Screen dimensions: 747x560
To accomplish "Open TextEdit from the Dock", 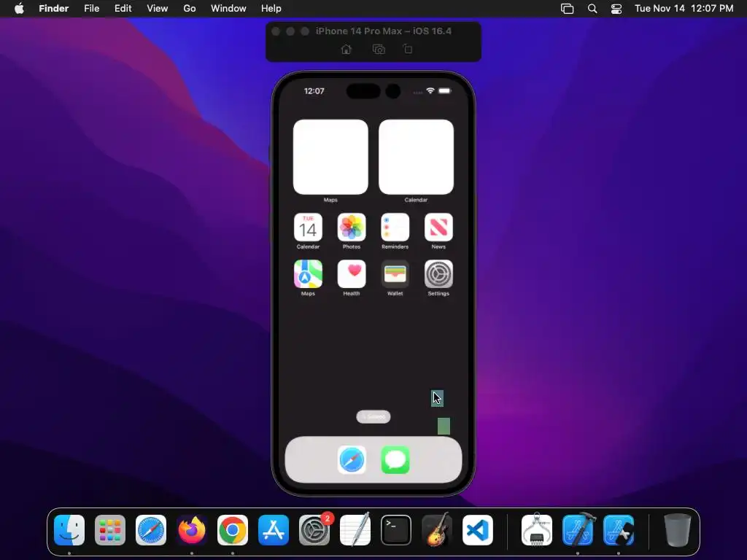I will click(355, 530).
